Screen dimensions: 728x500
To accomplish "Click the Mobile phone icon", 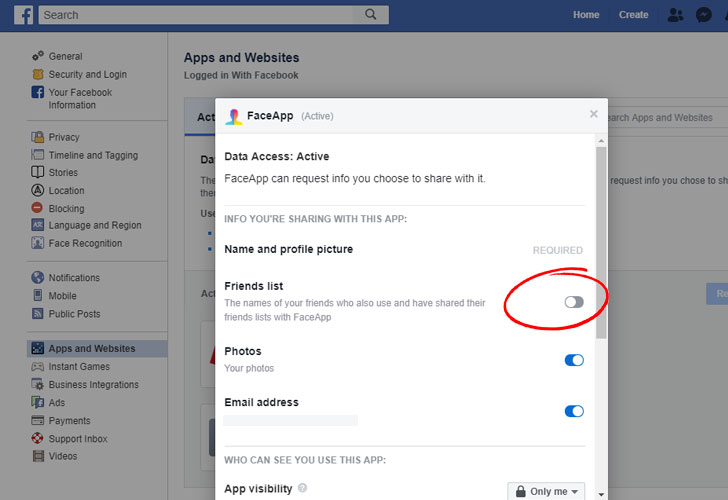I will [x=38, y=295].
